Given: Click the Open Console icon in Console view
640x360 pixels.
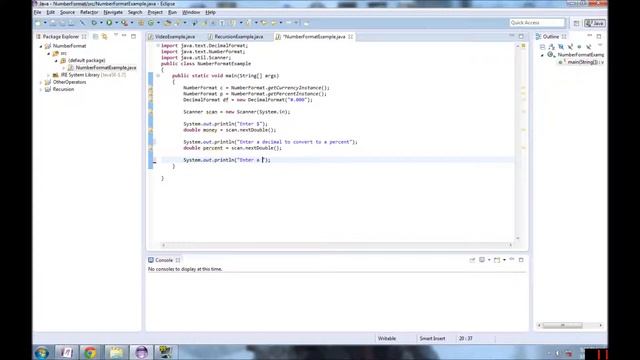Looking at the screenshot, I should (x=497, y=260).
